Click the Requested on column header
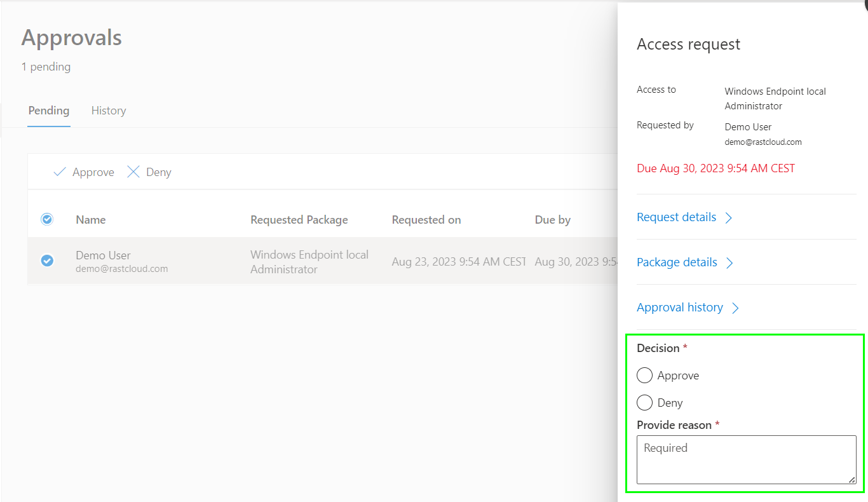 click(426, 220)
